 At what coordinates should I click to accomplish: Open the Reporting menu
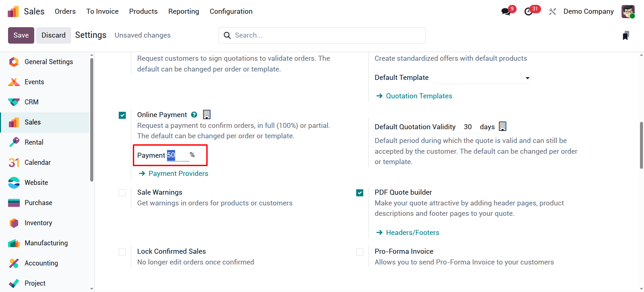click(183, 11)
